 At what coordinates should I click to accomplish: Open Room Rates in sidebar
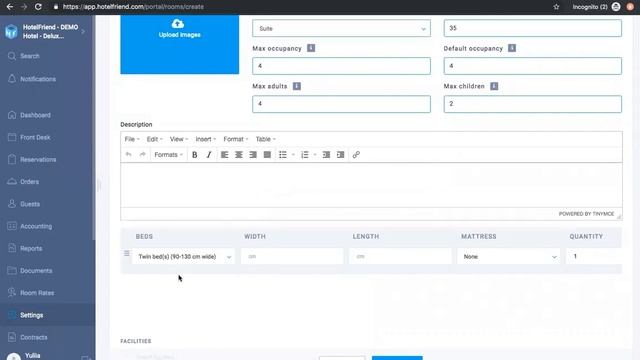[x=37, y=293]
